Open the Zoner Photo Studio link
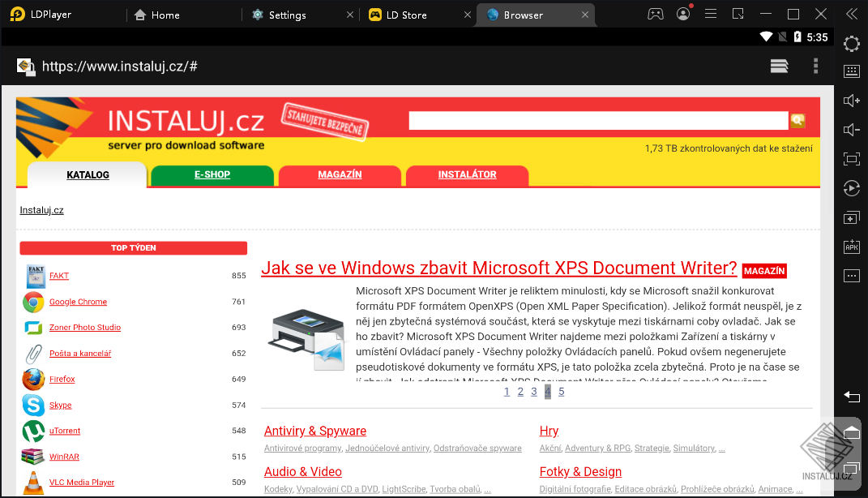The image size is (868, 498). coord(85,328)
